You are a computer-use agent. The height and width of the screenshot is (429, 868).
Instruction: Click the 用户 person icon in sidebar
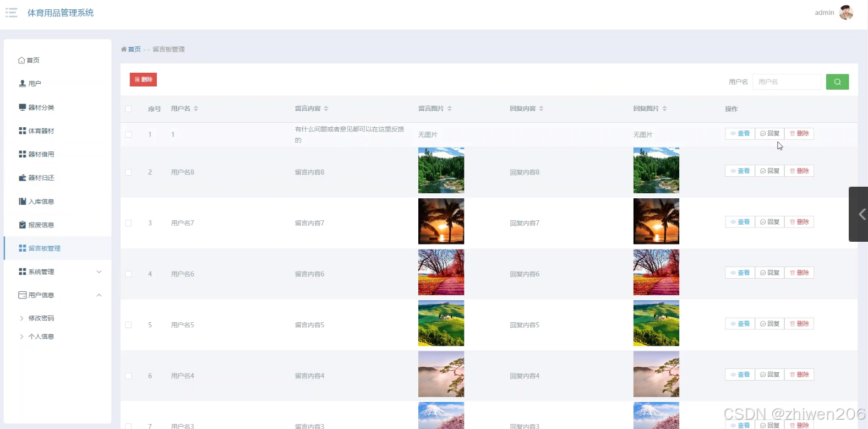pos(23,83)
